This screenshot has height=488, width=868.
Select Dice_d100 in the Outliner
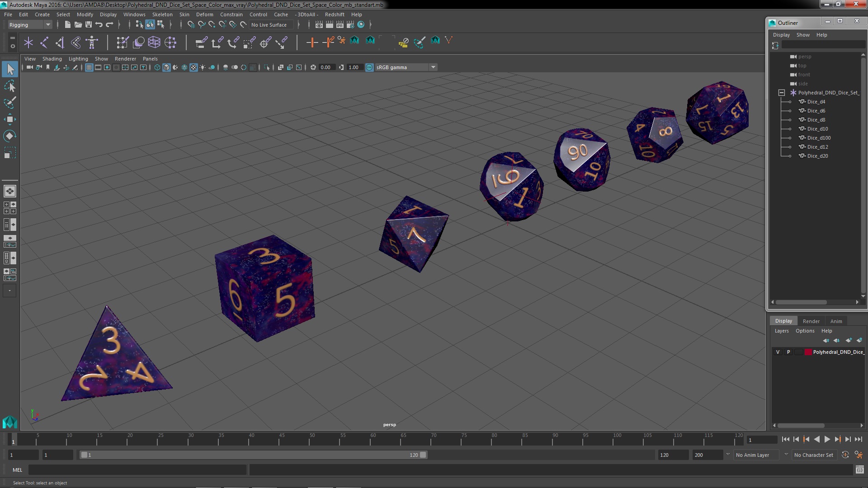pyautogui.click(x=819, y=138)
